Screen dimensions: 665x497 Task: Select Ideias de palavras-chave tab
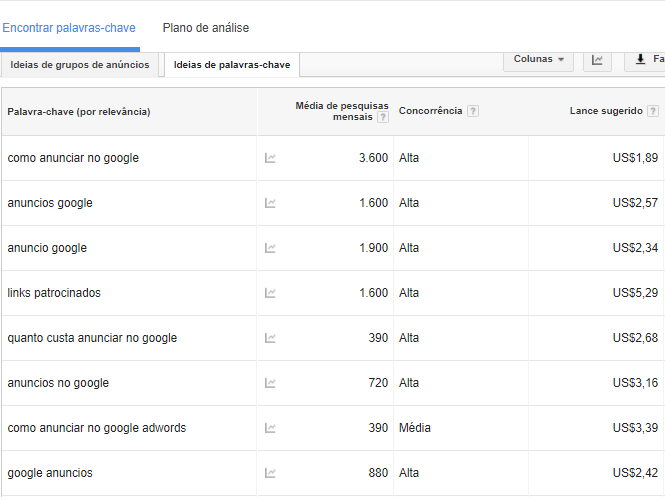point(232,65)
